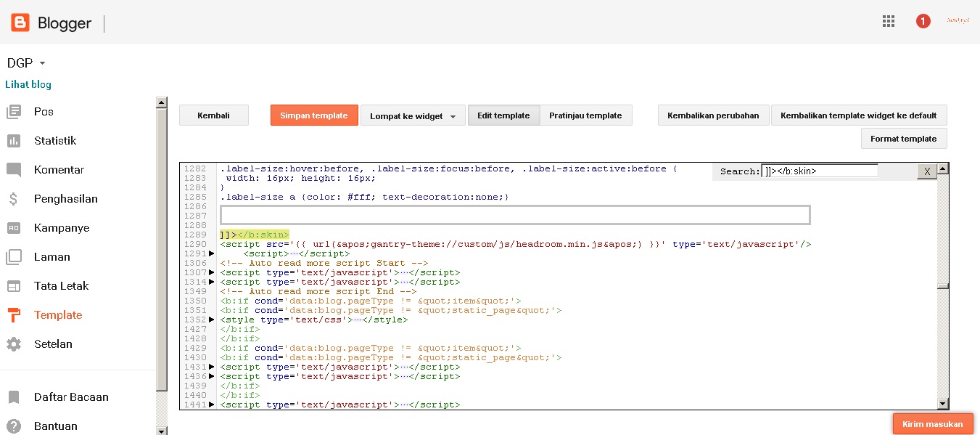980x435 pixels.
Task: Expand the folded script on line 1431
Action: coord(212,367)
